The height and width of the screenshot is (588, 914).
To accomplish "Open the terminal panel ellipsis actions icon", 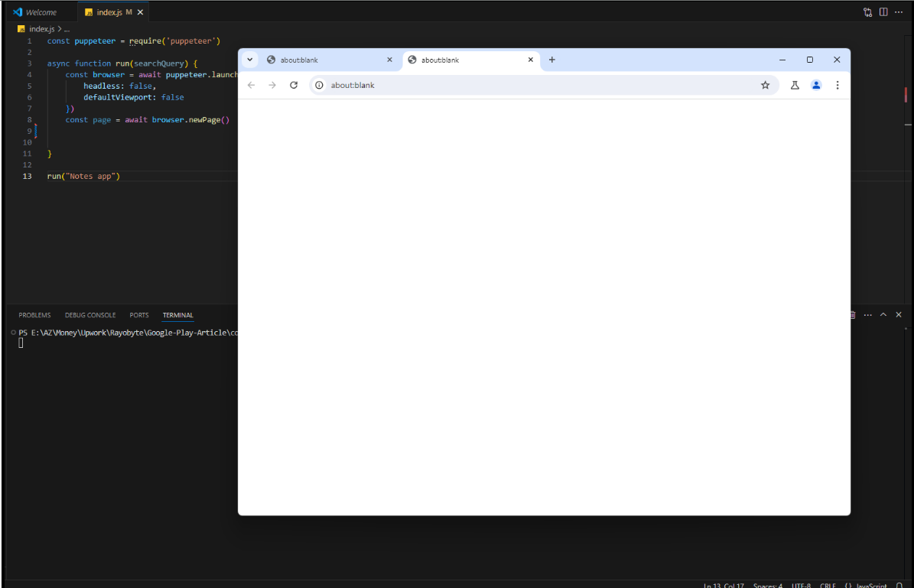I will [x=867, y=314].
